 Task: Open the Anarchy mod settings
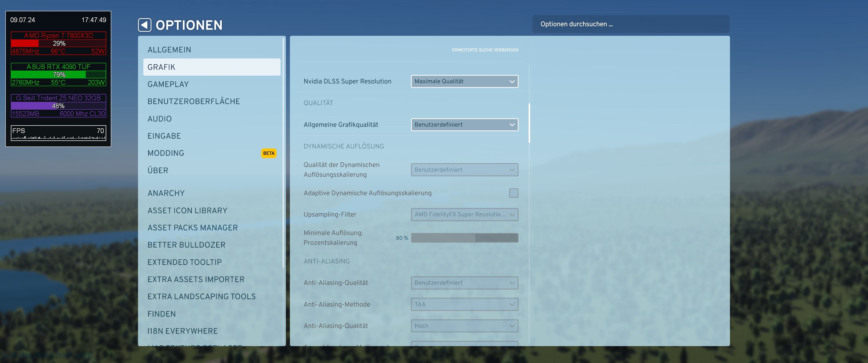click(x=166, y=193)
